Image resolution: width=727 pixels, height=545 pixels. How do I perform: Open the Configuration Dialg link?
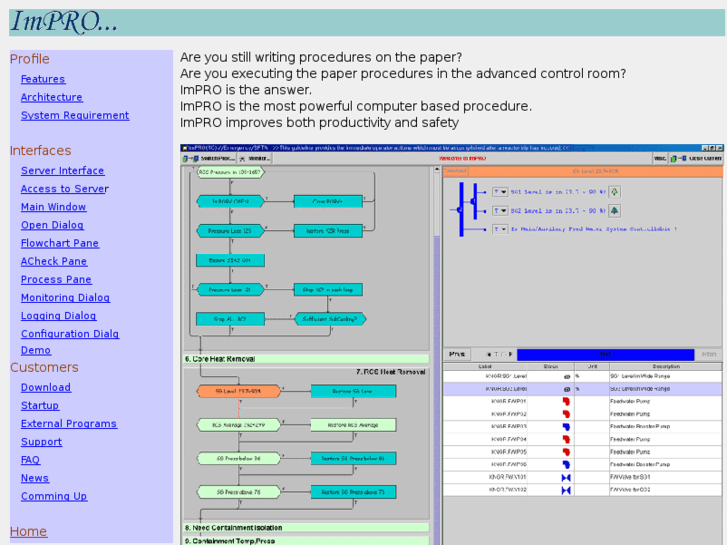pos(70,333)
